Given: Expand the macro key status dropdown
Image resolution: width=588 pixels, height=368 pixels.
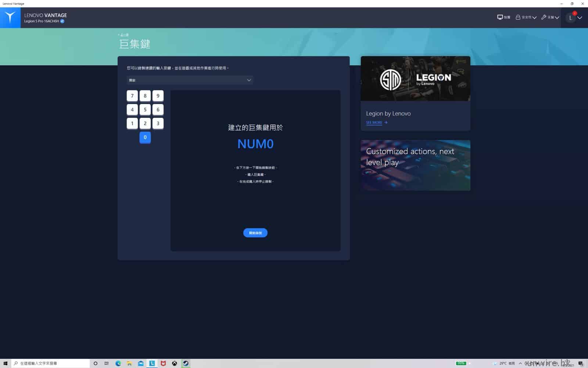Looking at the screenshot, I should pyautogui.click(x=190, y=80).
